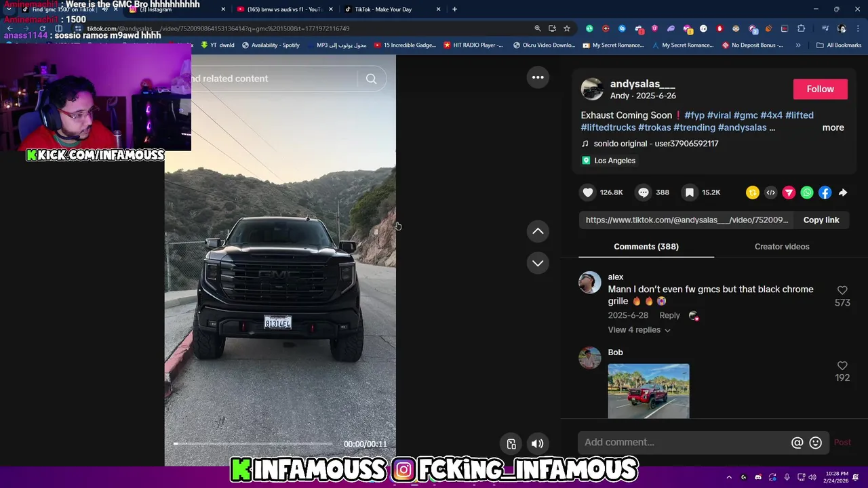Expand hidden bookmarks with the chevron
The width and height of the screenshot is (868, 488).
pos(797,45)
